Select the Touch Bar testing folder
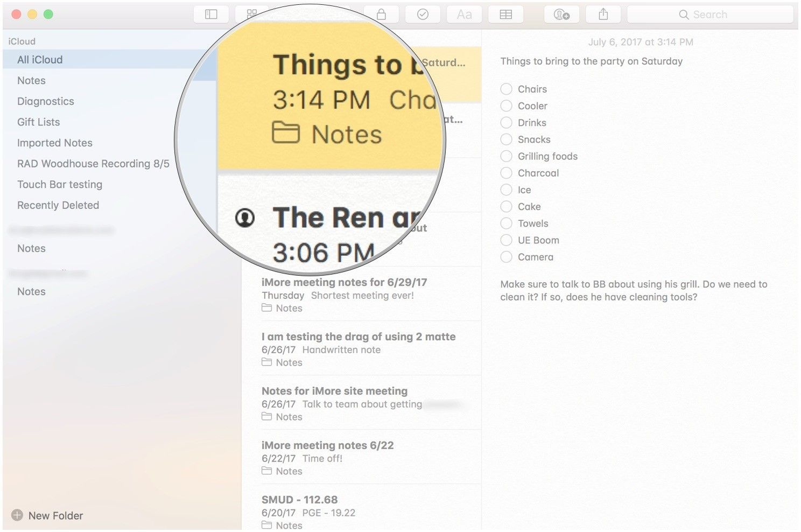Viewport: 801px width, 532px height. [60, 185]
